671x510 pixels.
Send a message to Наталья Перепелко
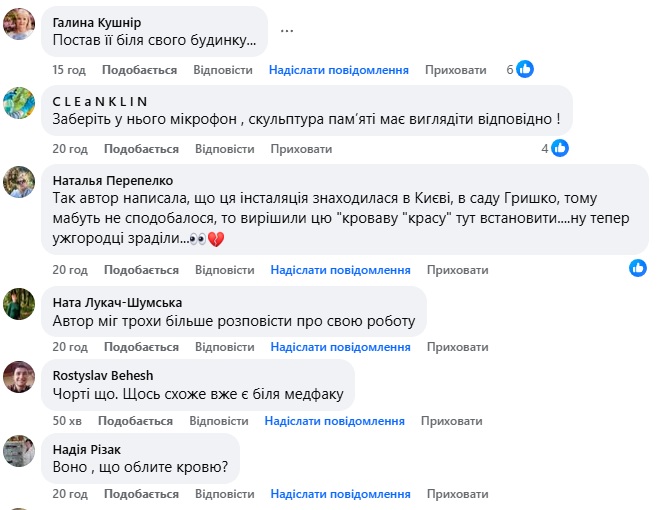point(340,270)
